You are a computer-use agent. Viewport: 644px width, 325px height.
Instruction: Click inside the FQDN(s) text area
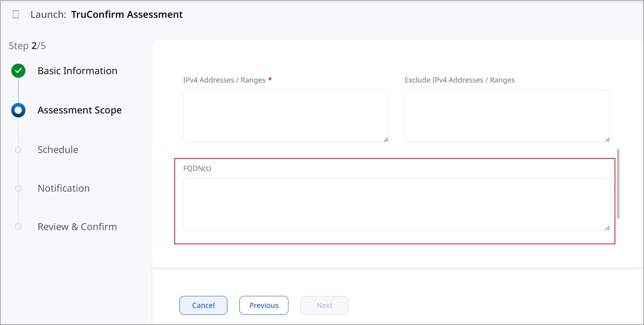(397, 204)
